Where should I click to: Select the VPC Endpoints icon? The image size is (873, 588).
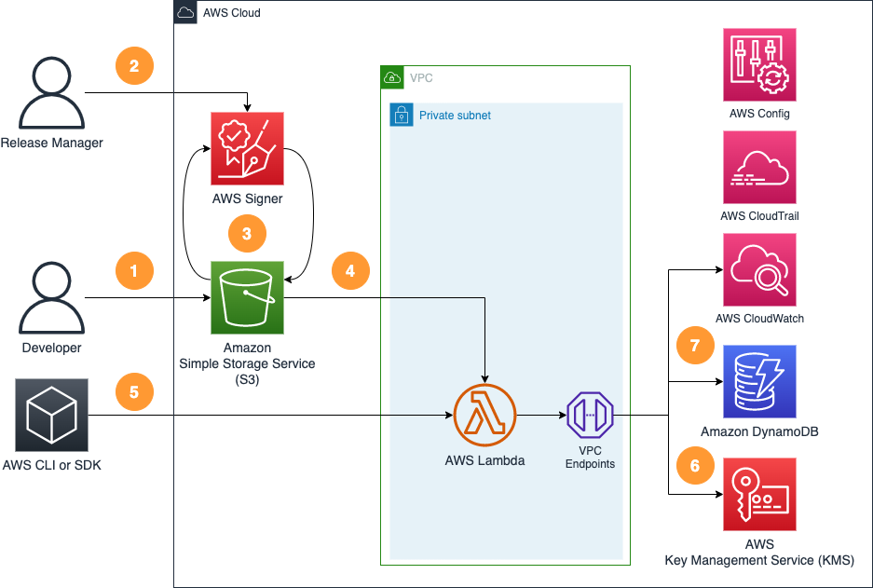pos(590,416)
